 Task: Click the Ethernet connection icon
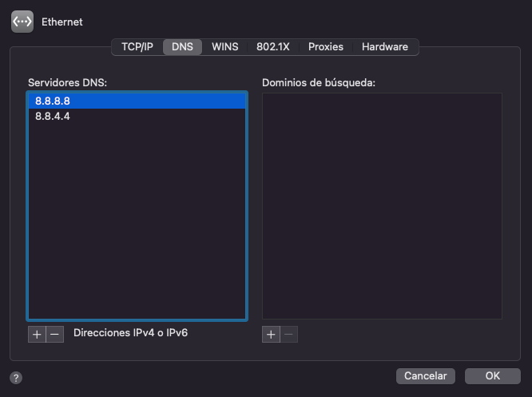(22, 22)
